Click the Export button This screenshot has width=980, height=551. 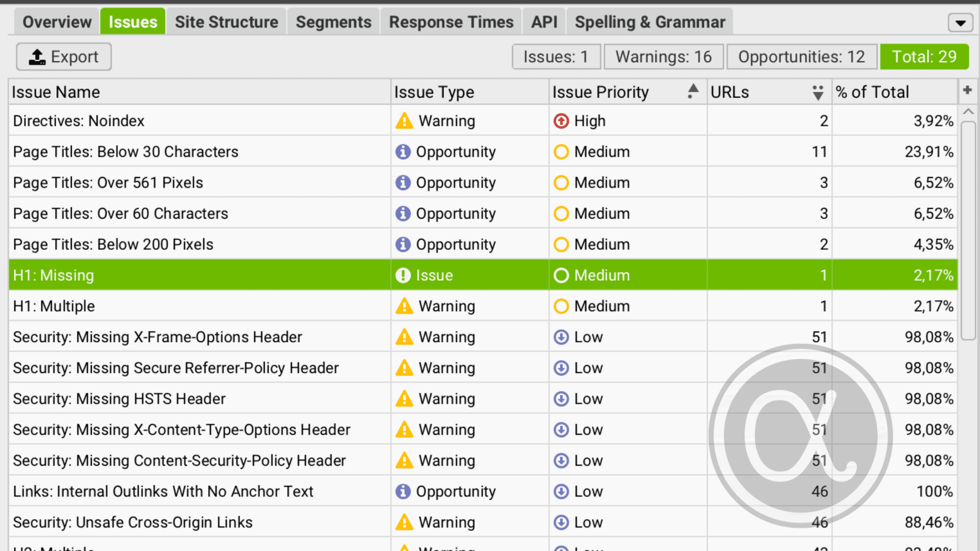tap(64, 56)
